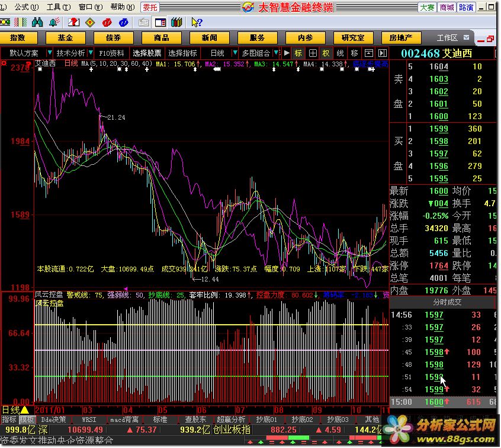Open the 房地产 real estate section
This screenshot has width=501, height=448.
(x=401, y=38)
